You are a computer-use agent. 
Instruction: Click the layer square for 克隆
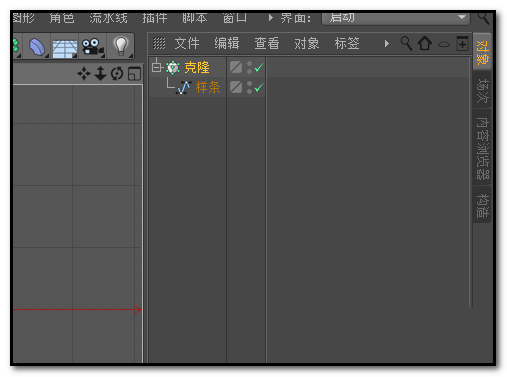[236, 67]
